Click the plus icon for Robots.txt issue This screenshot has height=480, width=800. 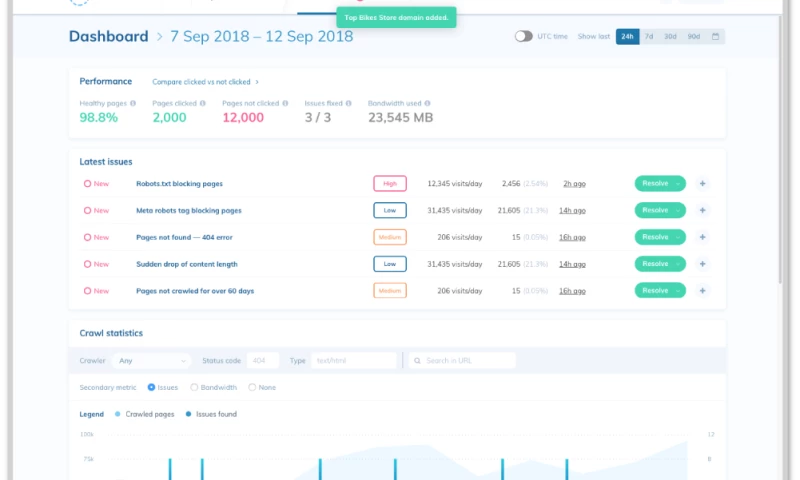click(702, 184)
